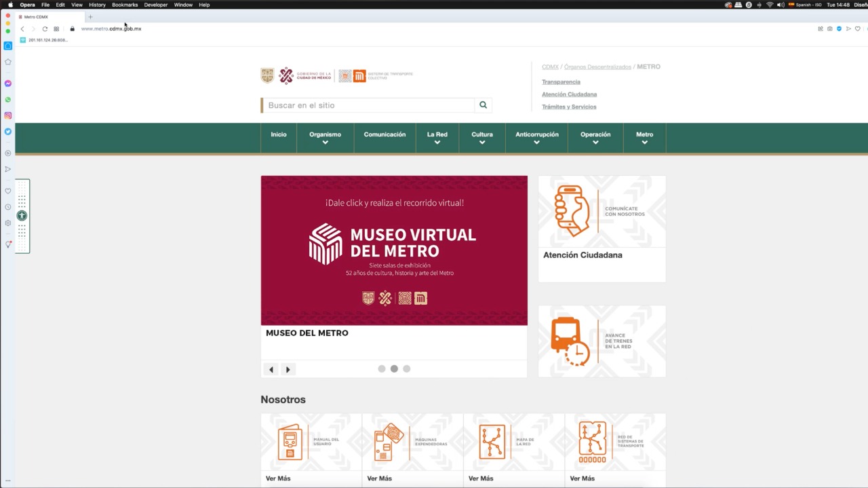Viewport: 868px width, 488px height.
Task: Open the Avance de Trenes bus icon
Action: pos(570,341)
